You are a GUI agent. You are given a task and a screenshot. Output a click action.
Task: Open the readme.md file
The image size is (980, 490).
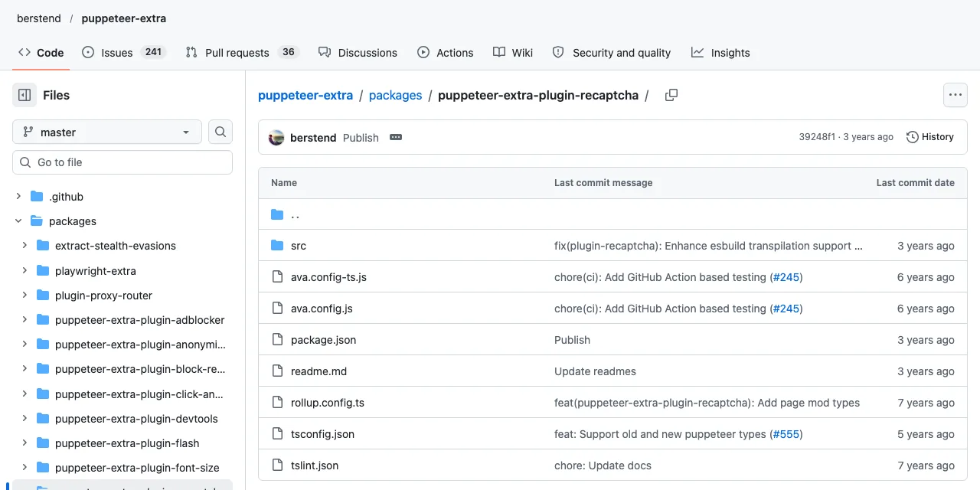[x=318, y=371]
